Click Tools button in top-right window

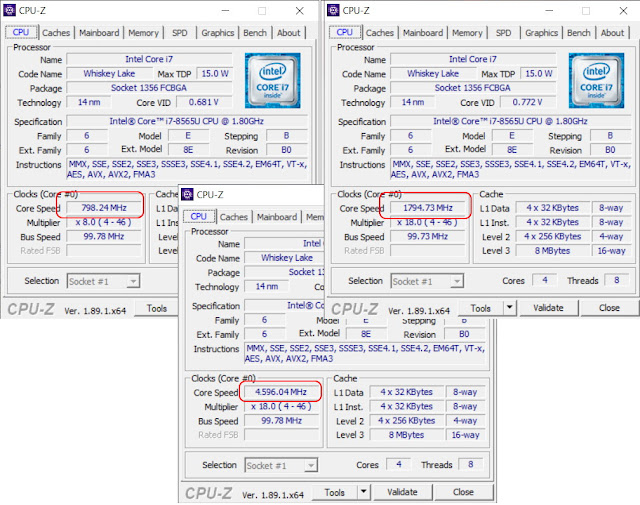(480, 308)
